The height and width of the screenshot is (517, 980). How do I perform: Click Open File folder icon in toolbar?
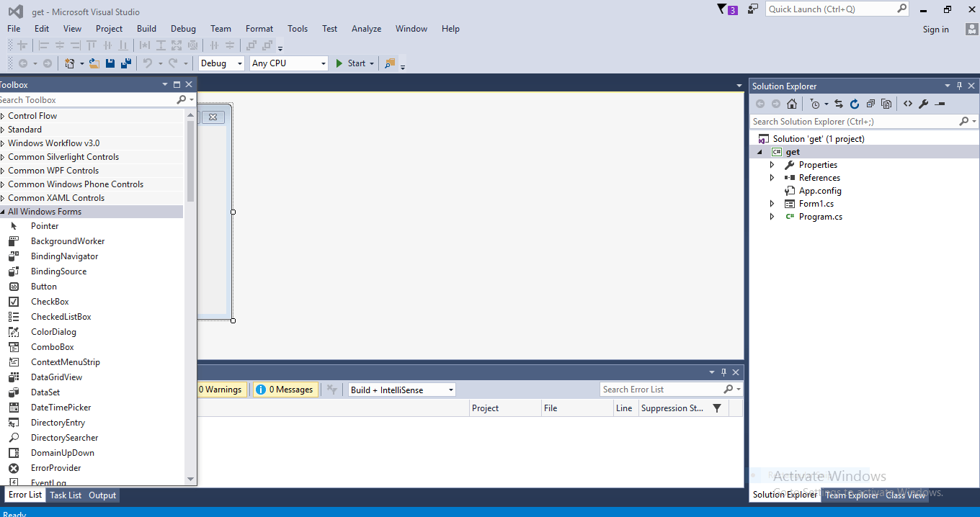[94, 63]
